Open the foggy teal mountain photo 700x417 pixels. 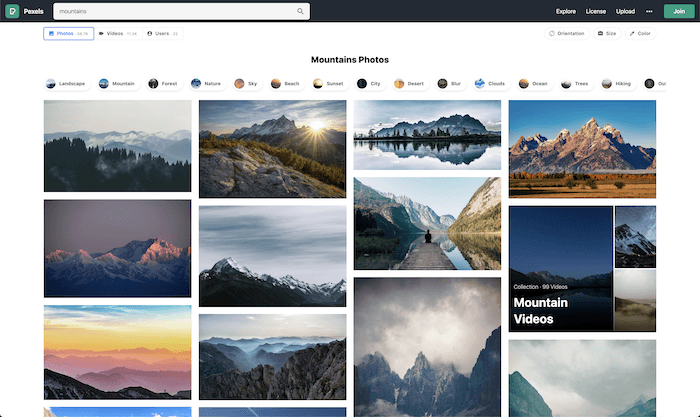(582, 378)
